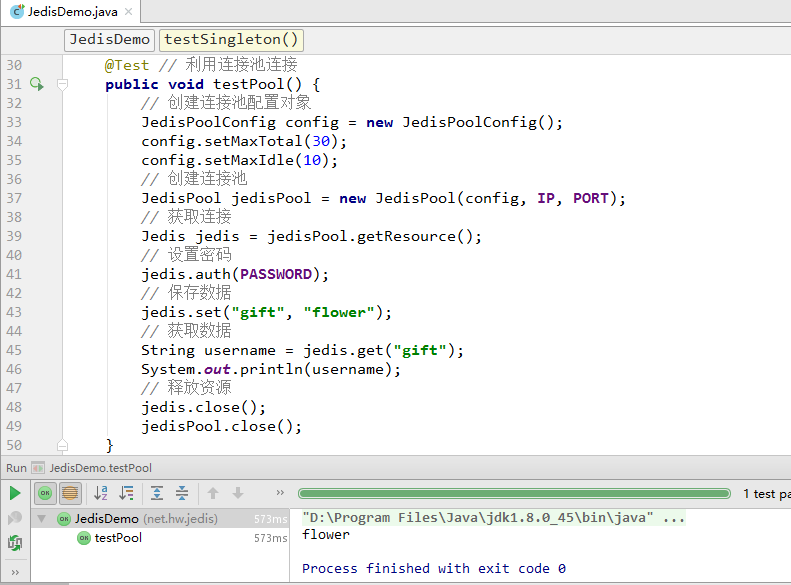
Task: Click setMaxTotal value 30
Action: [321, 141]
